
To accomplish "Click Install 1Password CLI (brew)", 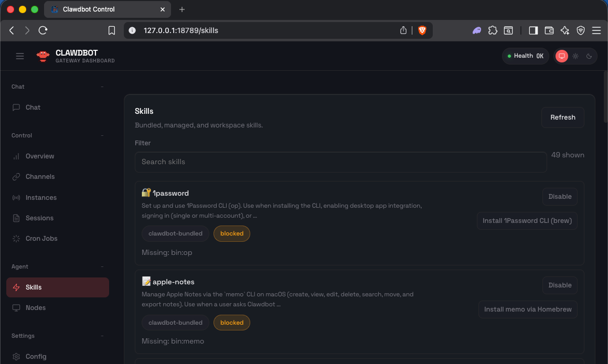I will click(x=527, y=221).
